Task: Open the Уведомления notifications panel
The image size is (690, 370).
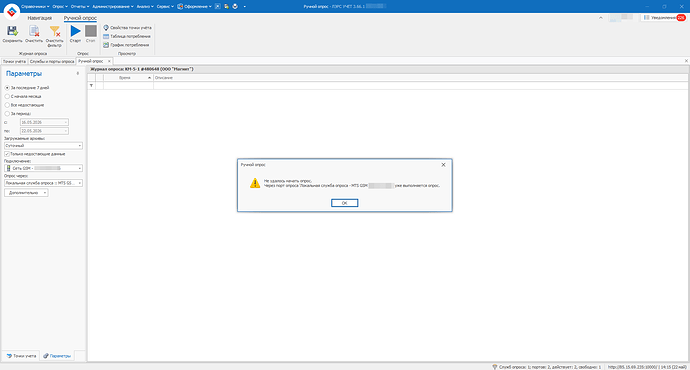Action: (664, 18)
